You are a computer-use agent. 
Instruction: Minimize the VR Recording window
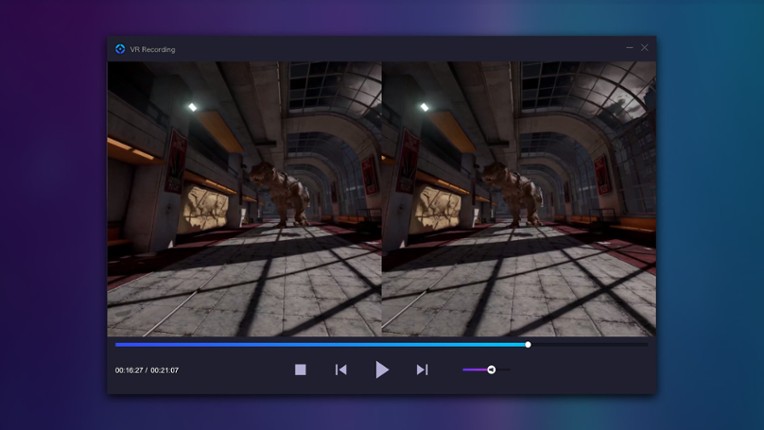[x=630, y=47]
